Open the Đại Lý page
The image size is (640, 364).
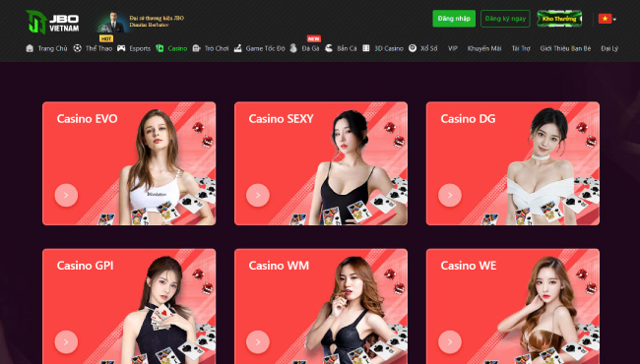click(x=609, y=48)
